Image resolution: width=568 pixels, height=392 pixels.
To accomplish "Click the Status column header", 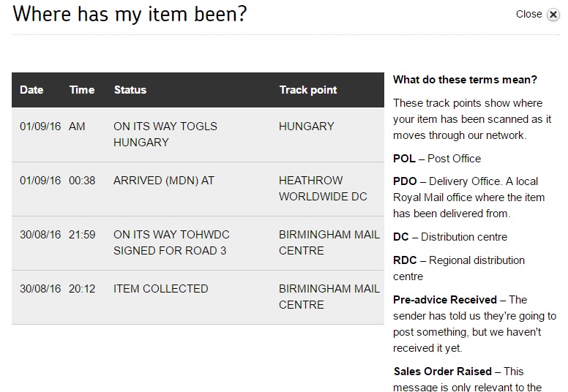I will [130, 90].
